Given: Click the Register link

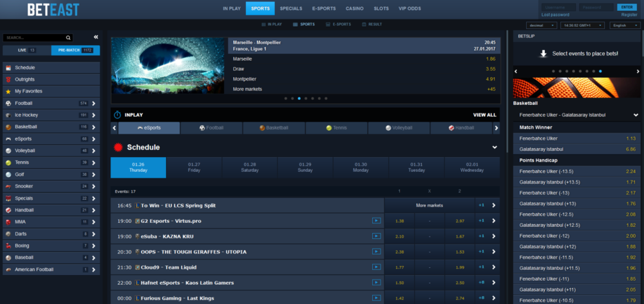Looking at the screenshot, I should [x=629, y=14].
